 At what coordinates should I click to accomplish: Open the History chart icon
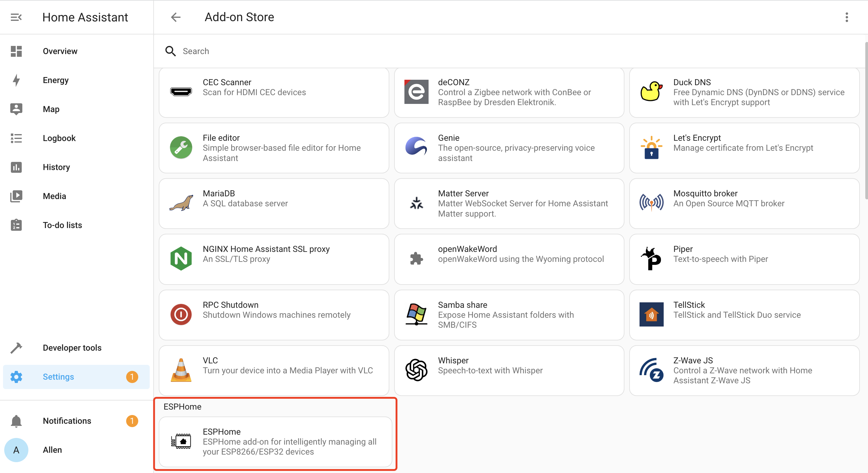point(16,167)
